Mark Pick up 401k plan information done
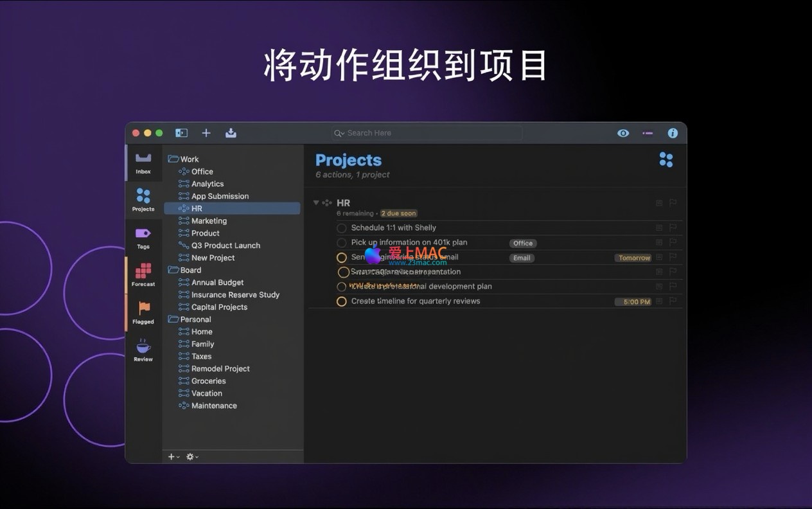Viewport: 812px width, 509px height. click(x=342, y=243)
